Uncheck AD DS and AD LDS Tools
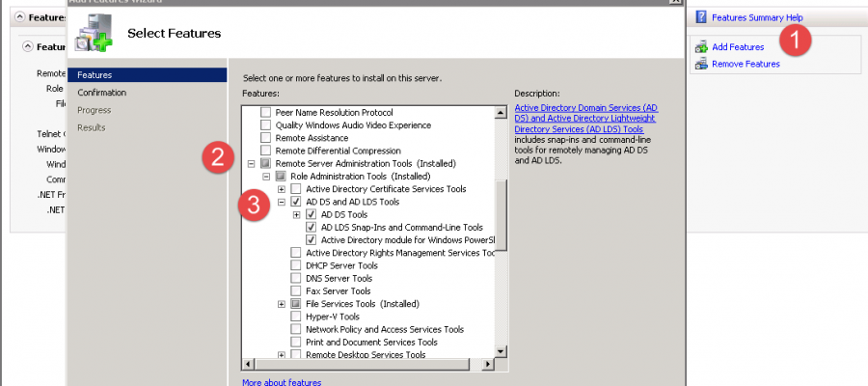868x386 pixels. (296, 202)
